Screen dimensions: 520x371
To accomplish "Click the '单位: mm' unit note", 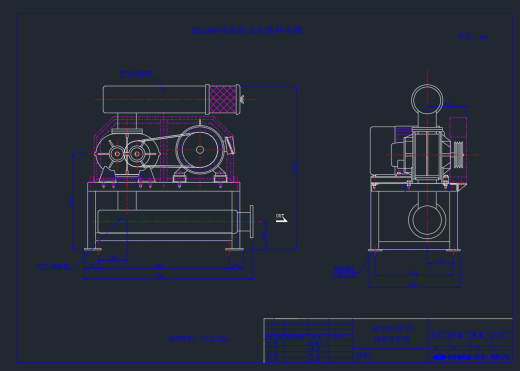I will point(473,37).
